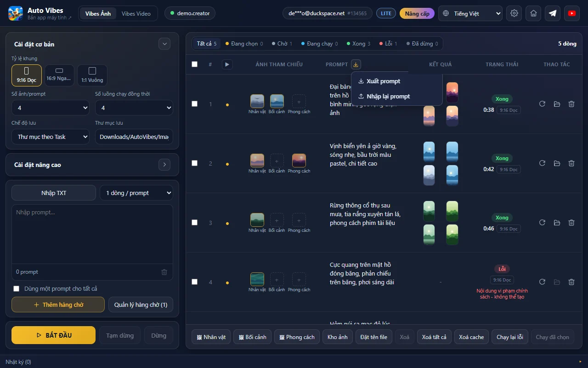Screen dimensions: 588x368
Task: Retry row 1 with refresh icon
Action: point(542,104)
